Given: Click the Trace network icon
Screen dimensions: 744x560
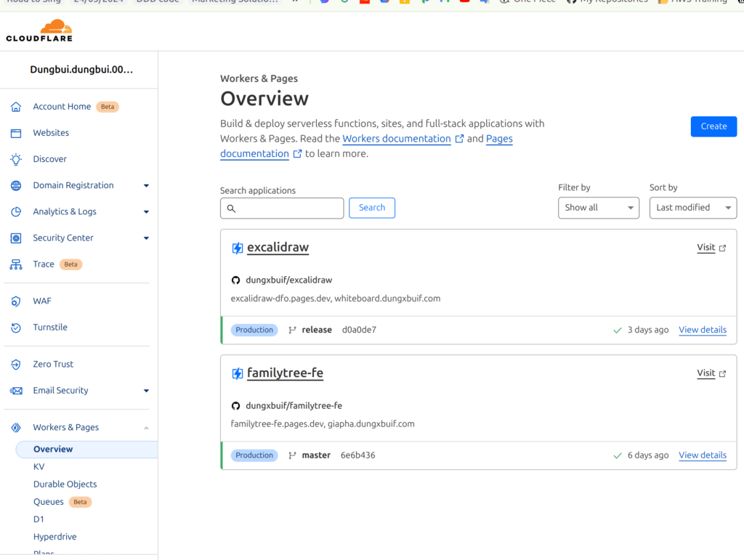Looking at the screenshot, I should click(x=16, y=264).
